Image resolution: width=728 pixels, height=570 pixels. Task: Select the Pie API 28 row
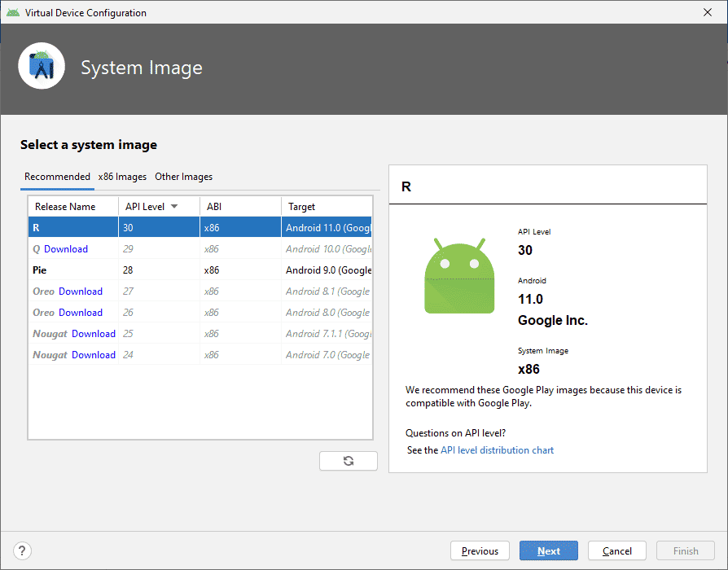point(200,270)
